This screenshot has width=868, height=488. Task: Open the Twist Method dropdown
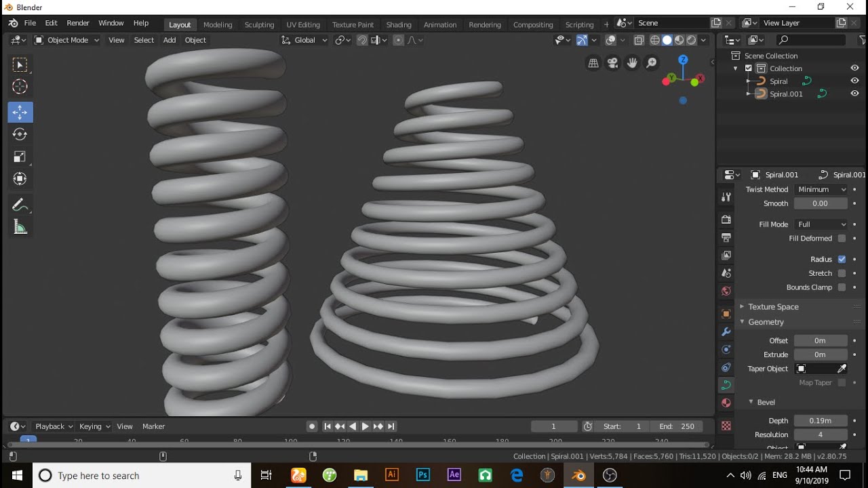[x=821, y=190]
